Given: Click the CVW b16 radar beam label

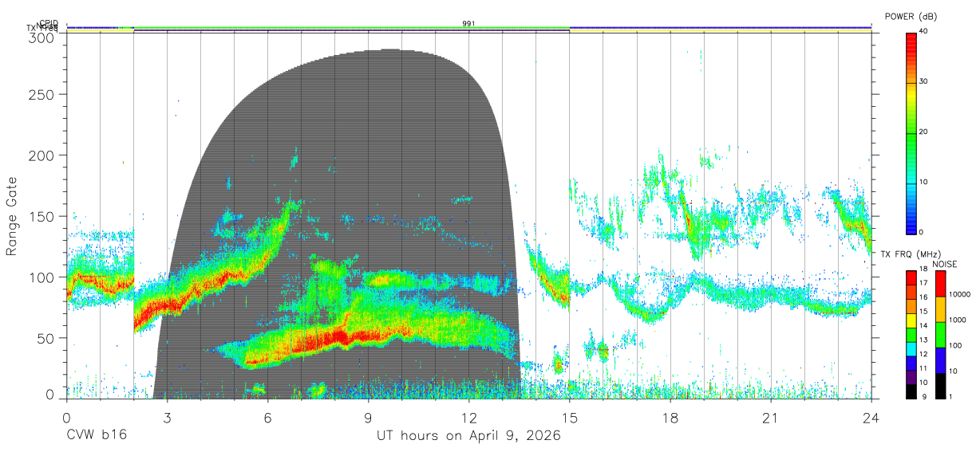Looking at the screenshot, I should coord(96,436).
